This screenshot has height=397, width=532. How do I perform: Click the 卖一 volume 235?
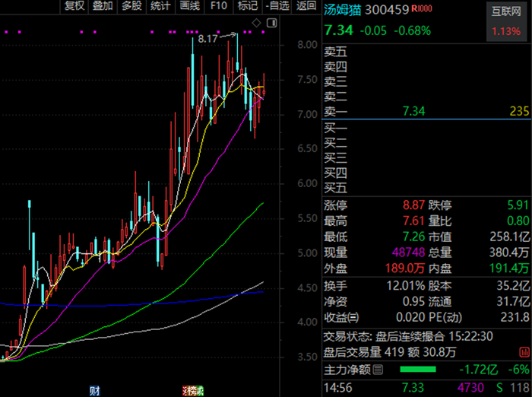tap(519, 111)
